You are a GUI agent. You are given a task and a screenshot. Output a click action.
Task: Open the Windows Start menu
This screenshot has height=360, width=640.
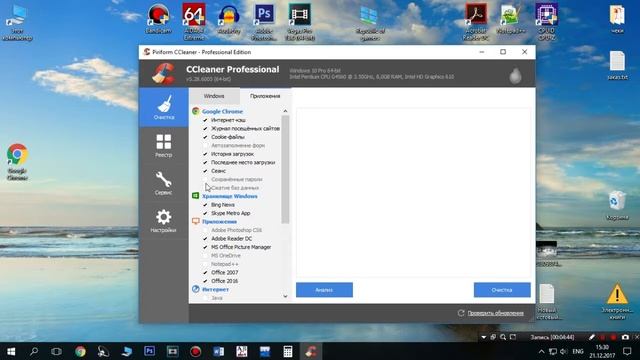point(11,351)
